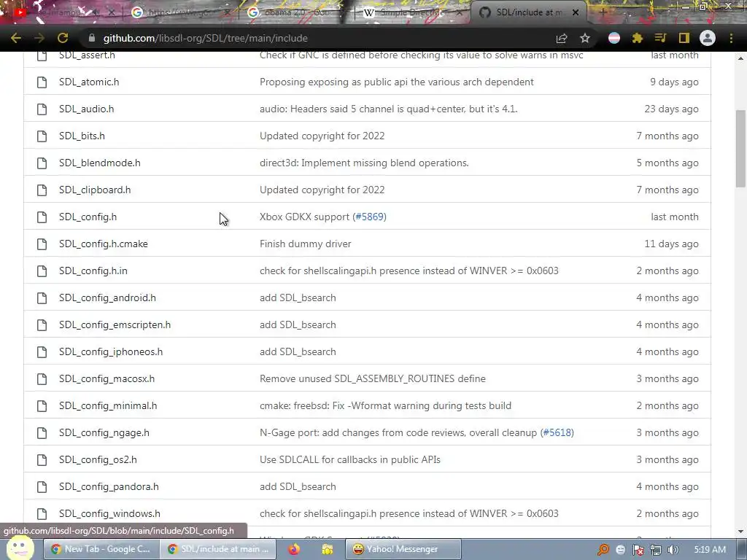Open the SDL_config_ngage.h file
The height and width of the screenshot is (560, 747).
tap(104, 433)
